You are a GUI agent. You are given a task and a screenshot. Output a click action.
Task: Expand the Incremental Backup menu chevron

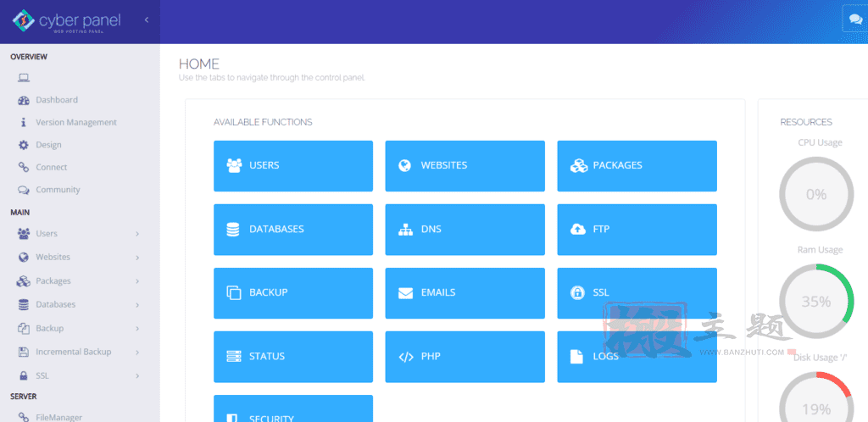click(137, 353)
